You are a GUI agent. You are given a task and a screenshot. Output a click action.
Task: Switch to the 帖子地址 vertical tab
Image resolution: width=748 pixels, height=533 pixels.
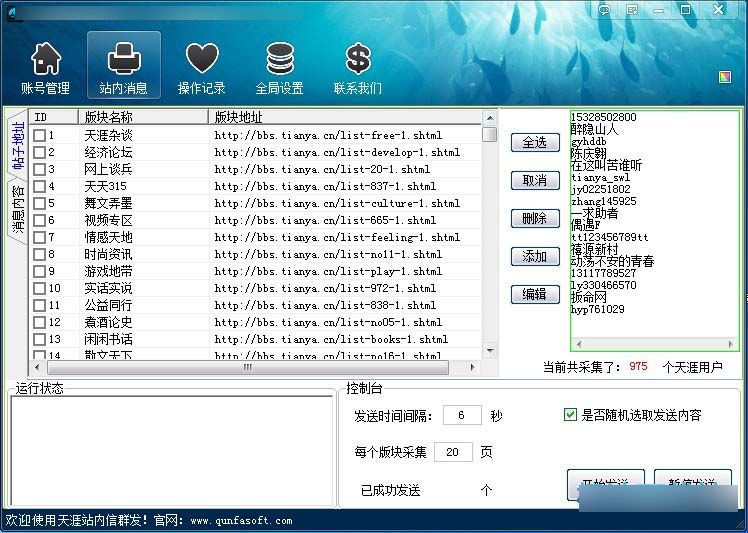(x=17, y=148)
